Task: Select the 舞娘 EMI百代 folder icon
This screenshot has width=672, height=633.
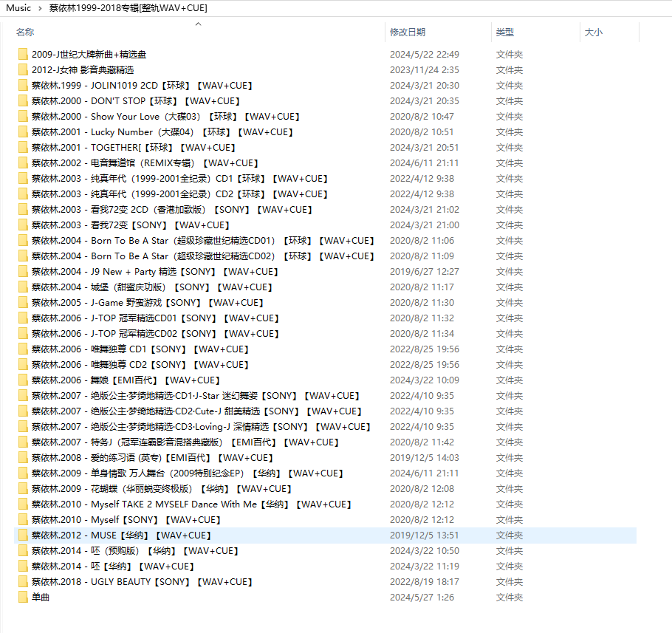Action: point(23,380)
